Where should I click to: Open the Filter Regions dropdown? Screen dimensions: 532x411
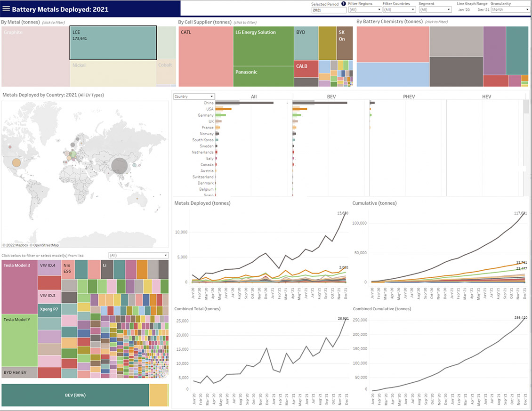click(364, 9)
